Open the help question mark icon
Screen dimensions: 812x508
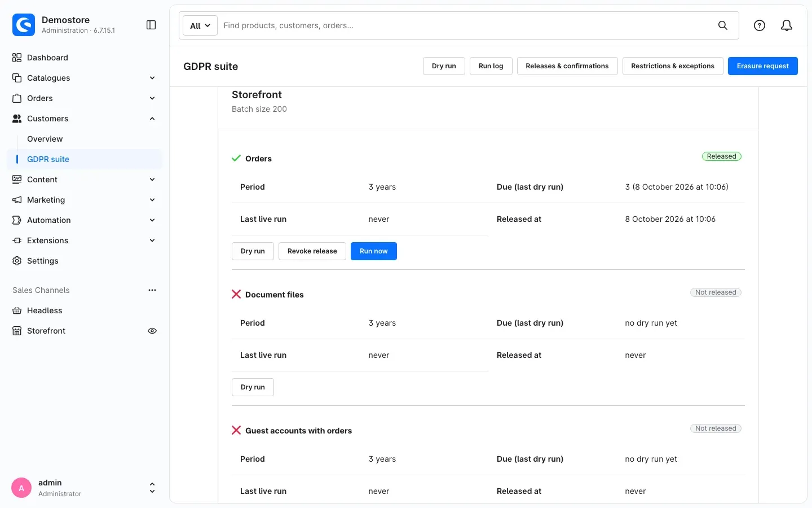pyautogui.click(x=760, y=25)
